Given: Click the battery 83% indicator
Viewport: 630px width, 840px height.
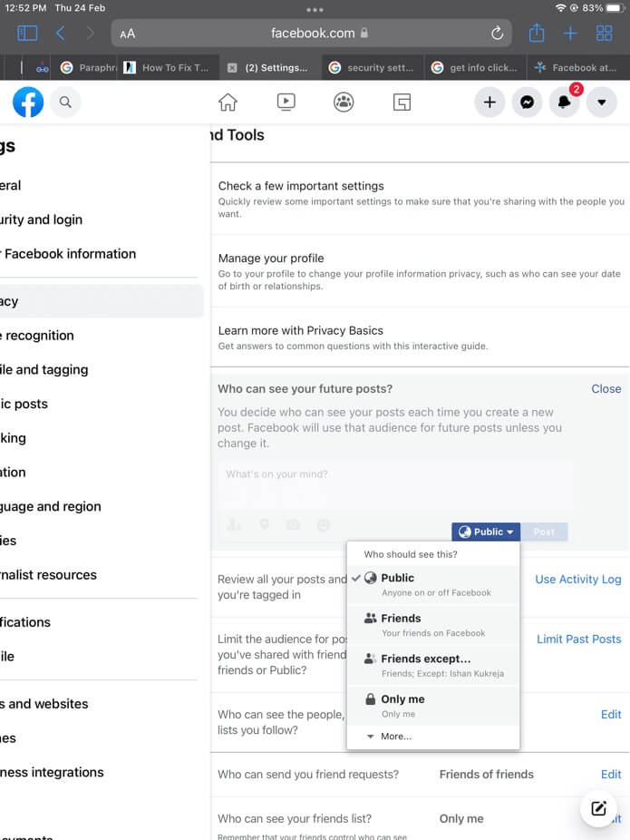Looking at the screenshot, I should [603, 8].
